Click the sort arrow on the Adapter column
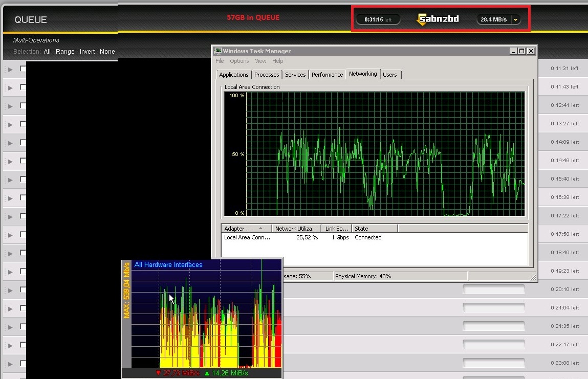The width and height of the screenshot is (588, 379). coord(260,228)
